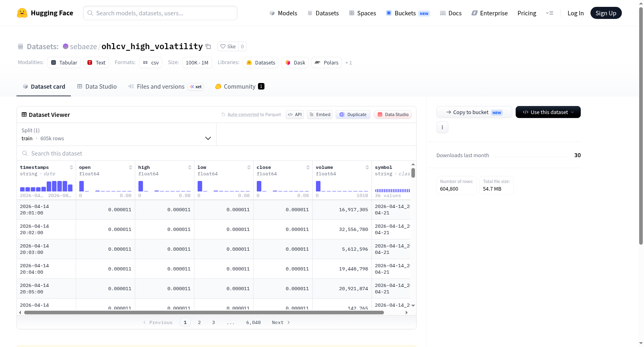The image size is (644, 347).
Task: Select the csv format tag
Action: 151,62
